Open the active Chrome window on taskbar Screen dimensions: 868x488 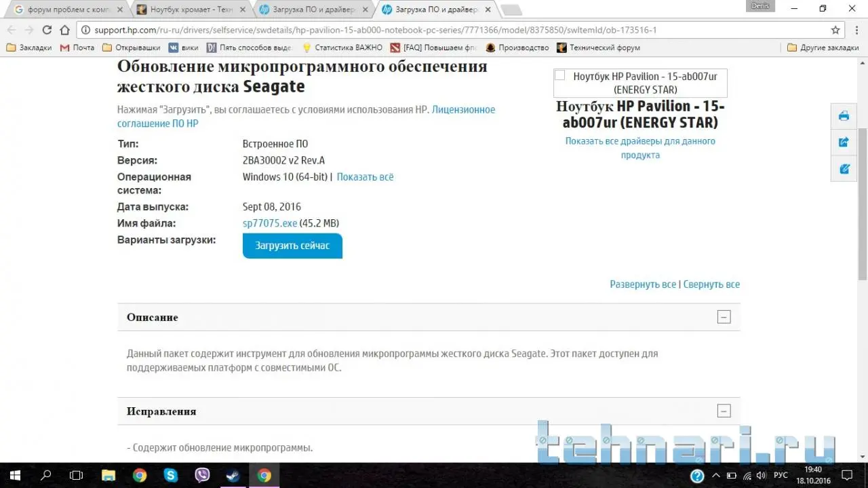click(264, 475)
